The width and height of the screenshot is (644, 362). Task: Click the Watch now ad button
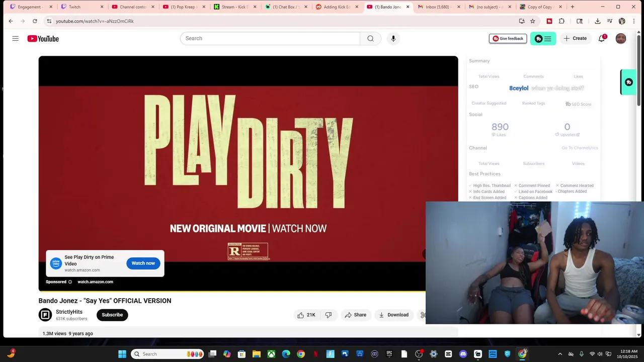[x=143, y=263]
